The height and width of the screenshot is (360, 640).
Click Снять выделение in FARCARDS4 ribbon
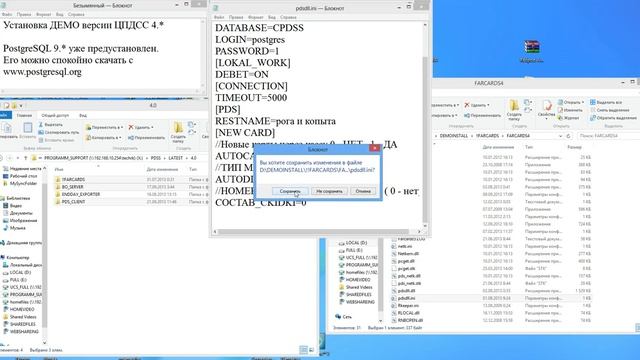(x=609, y=110)
